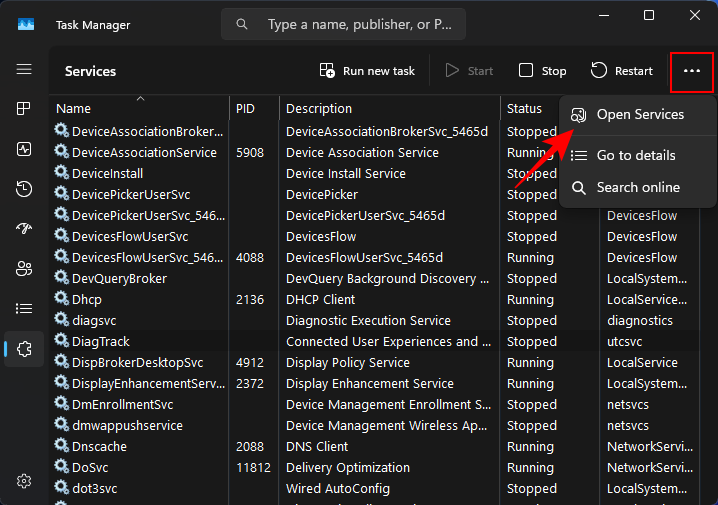Sort by the PID column header
Viewport: 718px width, 505px height.
coord(254,109)
